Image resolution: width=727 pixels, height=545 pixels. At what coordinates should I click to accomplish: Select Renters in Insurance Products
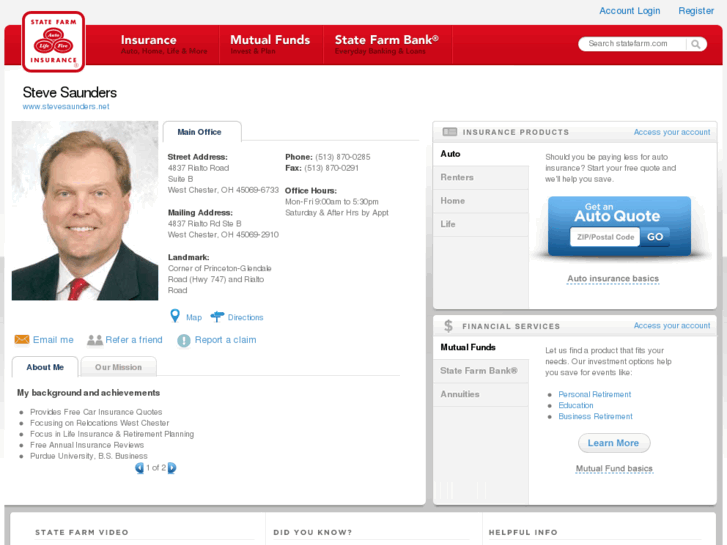(x=481, y=178)
